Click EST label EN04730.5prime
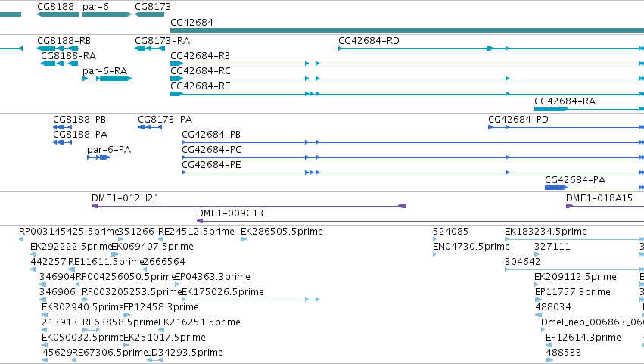This screenshot has height=364, width=644. point(471,247)
